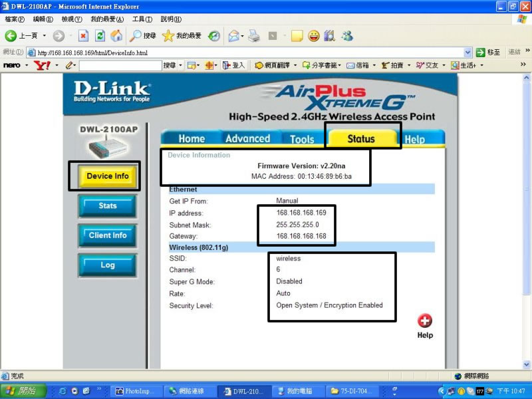Image resolution: width=532 pixels, height=399 pixels.
Task: Open the Log page
Action: pos(108,265)
